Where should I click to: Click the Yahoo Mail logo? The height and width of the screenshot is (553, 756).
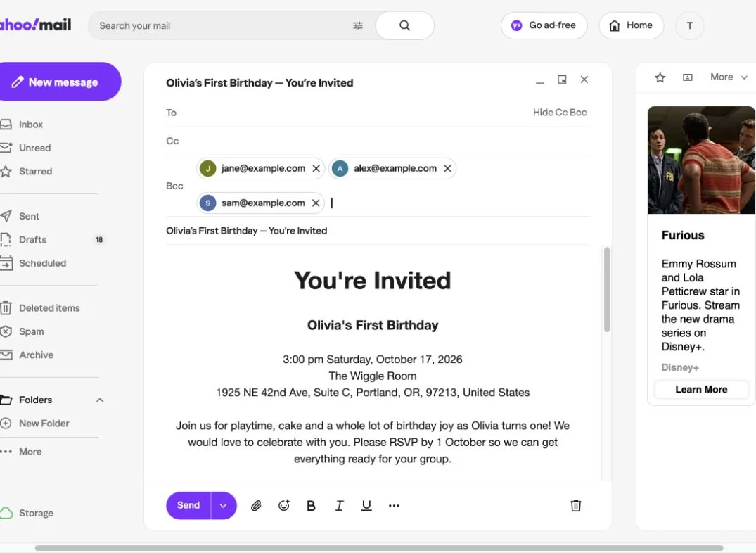coord(36,25)
